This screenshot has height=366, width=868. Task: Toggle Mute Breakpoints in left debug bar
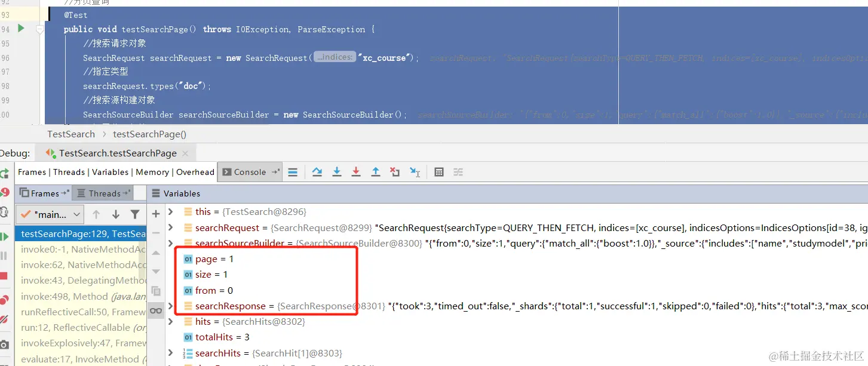click(x=4, y=319)
